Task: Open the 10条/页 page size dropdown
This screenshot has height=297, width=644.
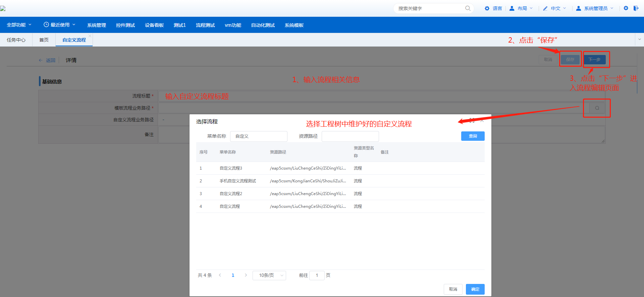Action: point(269,275)
